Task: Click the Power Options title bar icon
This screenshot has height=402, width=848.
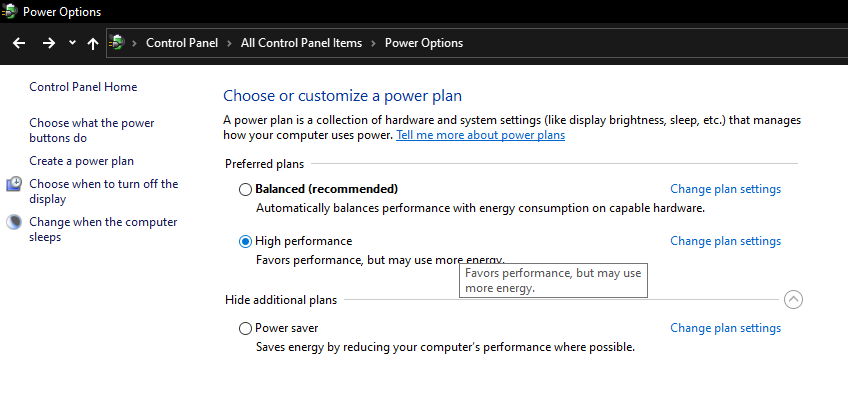Action: click(x=9, y=11)
